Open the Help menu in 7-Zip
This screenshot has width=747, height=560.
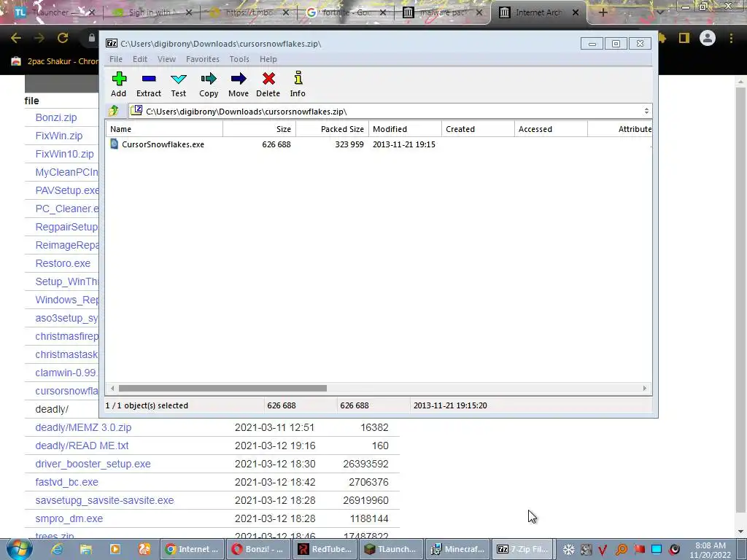(268, 59)
